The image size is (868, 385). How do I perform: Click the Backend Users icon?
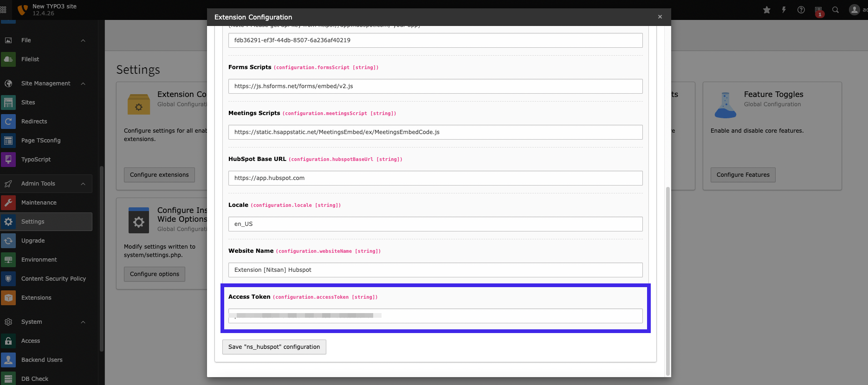[8, 360]
